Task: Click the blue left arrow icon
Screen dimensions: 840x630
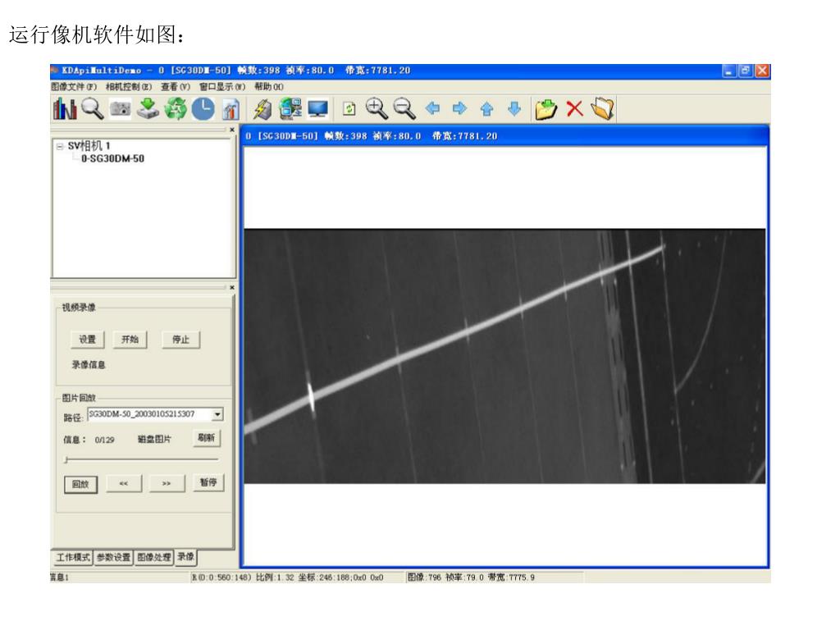Action: 432,109
